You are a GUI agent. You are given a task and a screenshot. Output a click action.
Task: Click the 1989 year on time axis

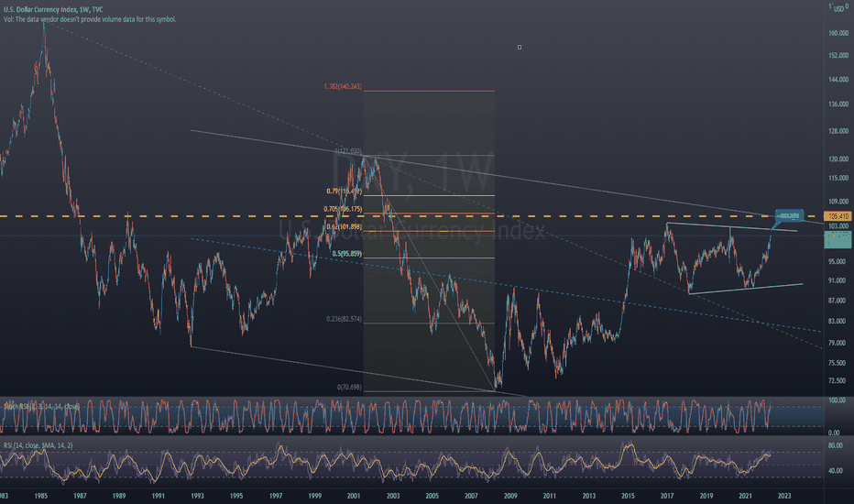(x=119, y=497)
